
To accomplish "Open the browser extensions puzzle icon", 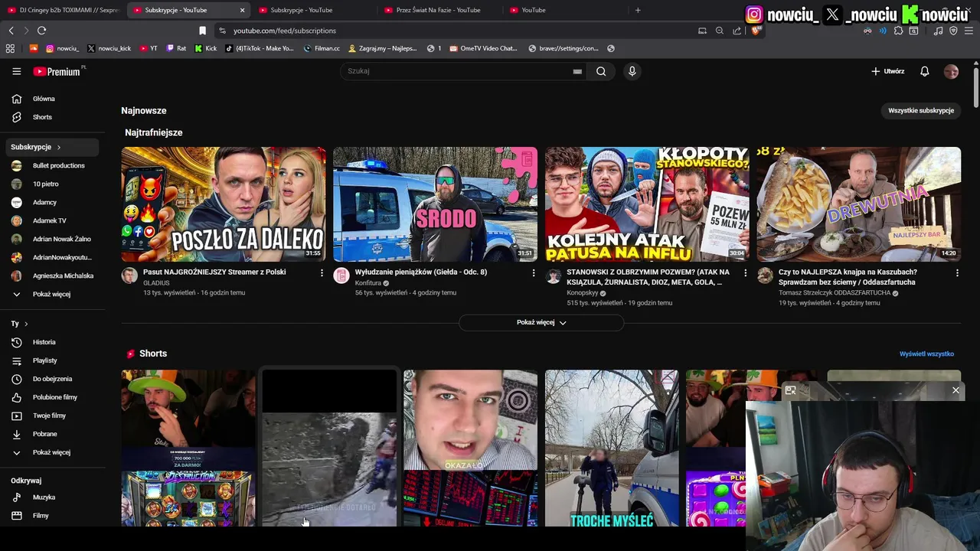I will [x=899, y=31].
